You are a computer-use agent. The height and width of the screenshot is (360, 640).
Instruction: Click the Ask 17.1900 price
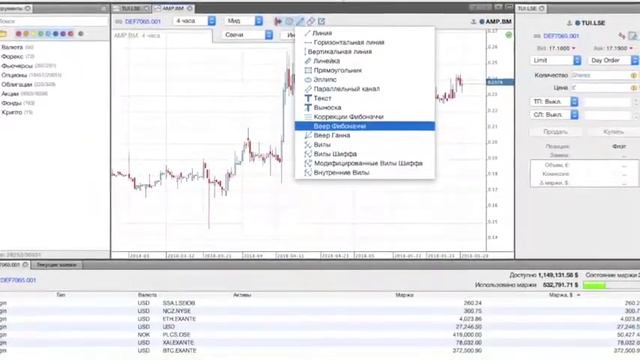click(613, 48)
